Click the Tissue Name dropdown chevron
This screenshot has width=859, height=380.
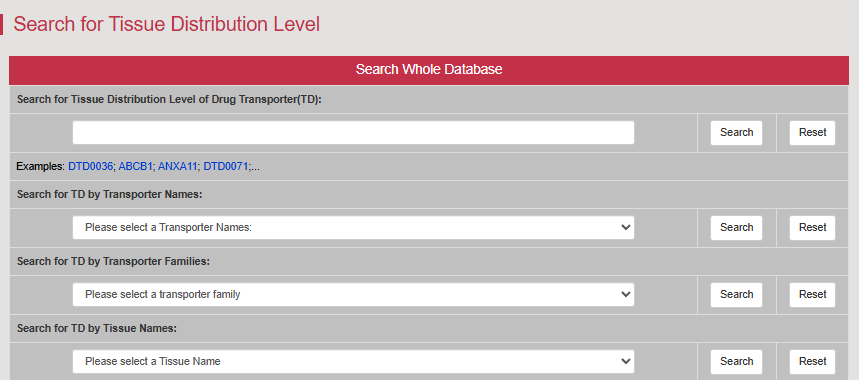626,361
